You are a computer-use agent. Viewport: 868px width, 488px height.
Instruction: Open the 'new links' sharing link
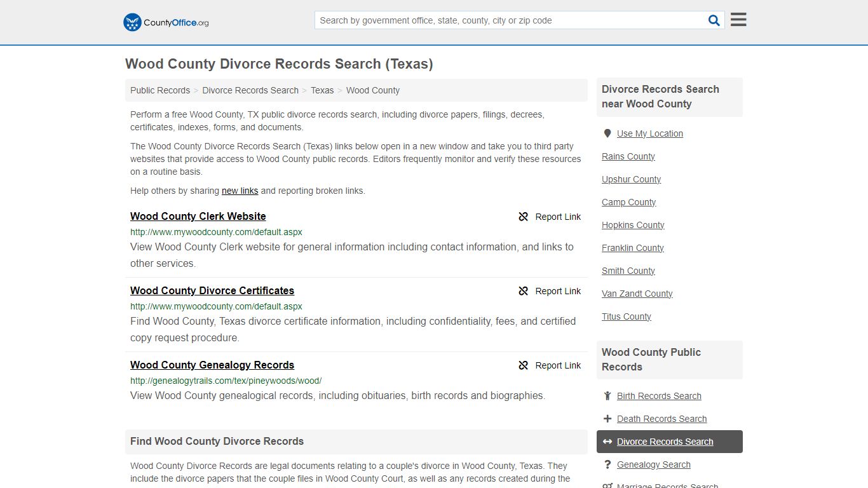pos(240,191)
